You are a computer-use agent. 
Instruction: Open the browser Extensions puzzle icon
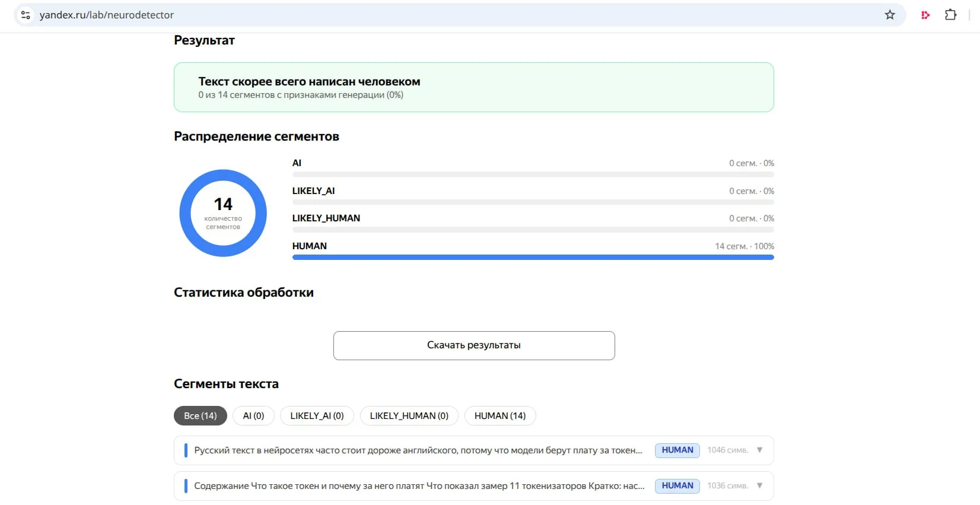click(950, 15)
